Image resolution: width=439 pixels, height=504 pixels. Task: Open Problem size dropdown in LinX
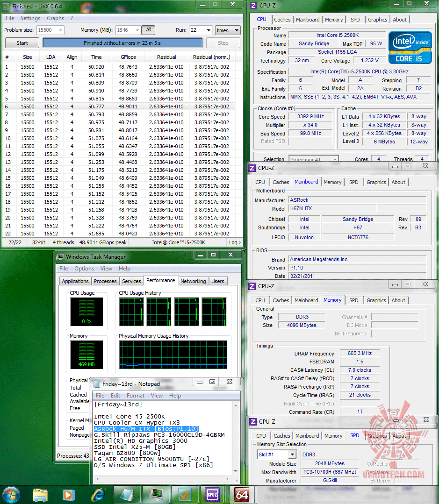click(60, 30)
